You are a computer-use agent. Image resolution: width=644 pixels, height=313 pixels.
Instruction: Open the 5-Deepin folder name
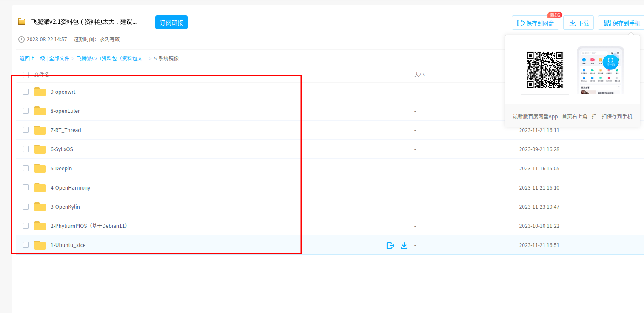(x=61, y=168)
